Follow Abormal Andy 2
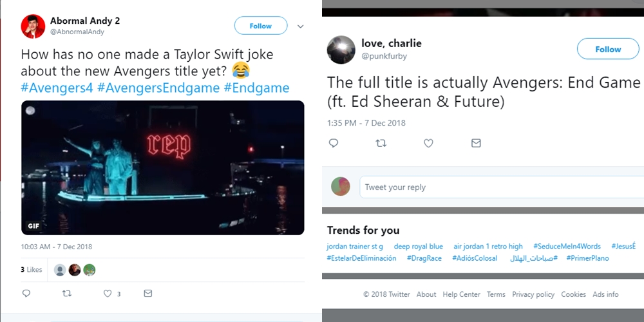 [x=260, y=26]
